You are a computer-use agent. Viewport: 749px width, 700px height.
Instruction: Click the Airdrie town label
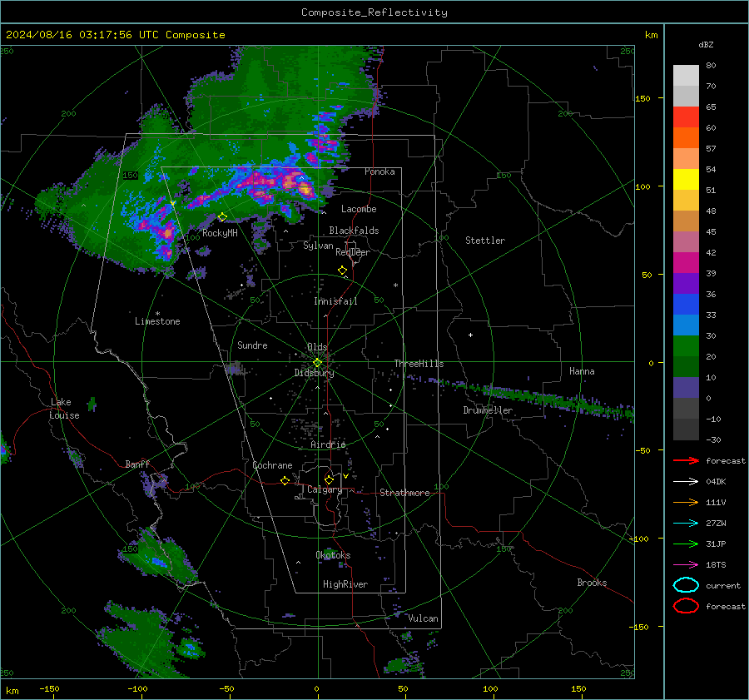[328, 444]
